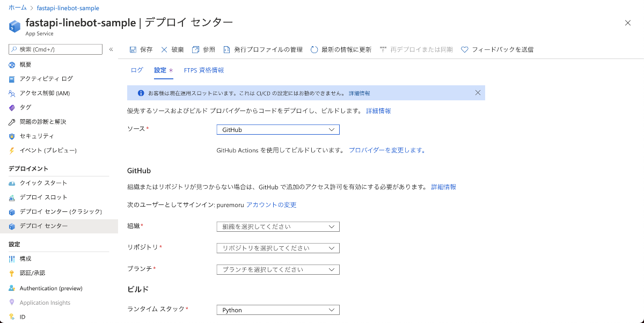The image size is (644, 323).
Task: Collapse the sidebar with the double chevron
Action: pos(111,49)
